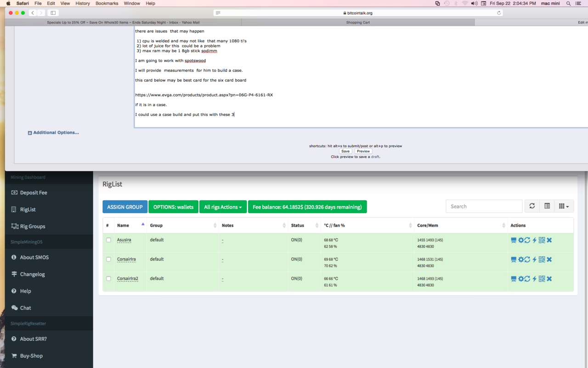Click into forum post text area

361,76
